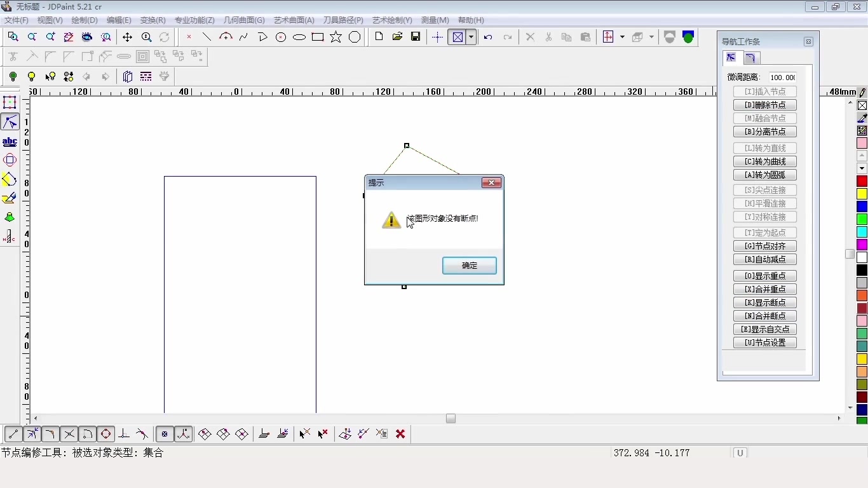The width and height of the screenshot is (868, 488).
Task: Open dropdown arrow beside the red view-layout icon
Action: [621, 37]
